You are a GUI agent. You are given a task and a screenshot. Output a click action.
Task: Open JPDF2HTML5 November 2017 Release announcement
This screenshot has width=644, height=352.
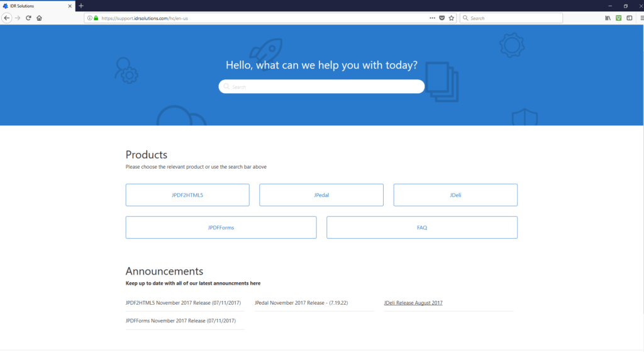(x=183, y=303)
